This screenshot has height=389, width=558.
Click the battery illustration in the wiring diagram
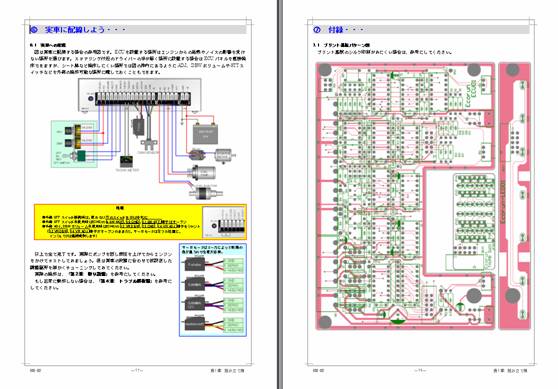coord(205,133)
